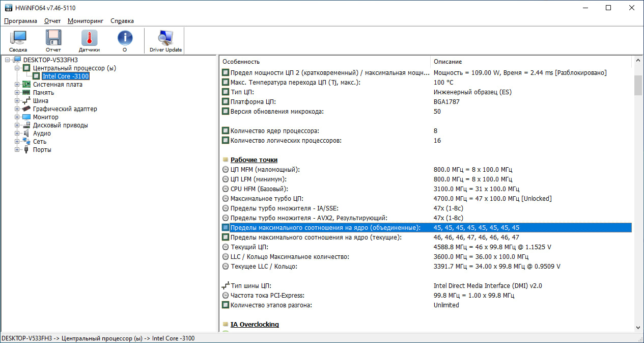Click clock icon beside CPU HFM row
This screenshot has height=343, width=644.
[x=226, y=189]
